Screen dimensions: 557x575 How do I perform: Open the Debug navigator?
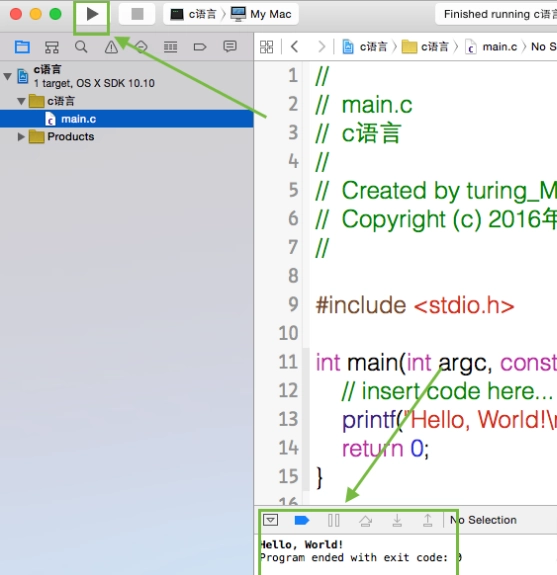point(171,47)
